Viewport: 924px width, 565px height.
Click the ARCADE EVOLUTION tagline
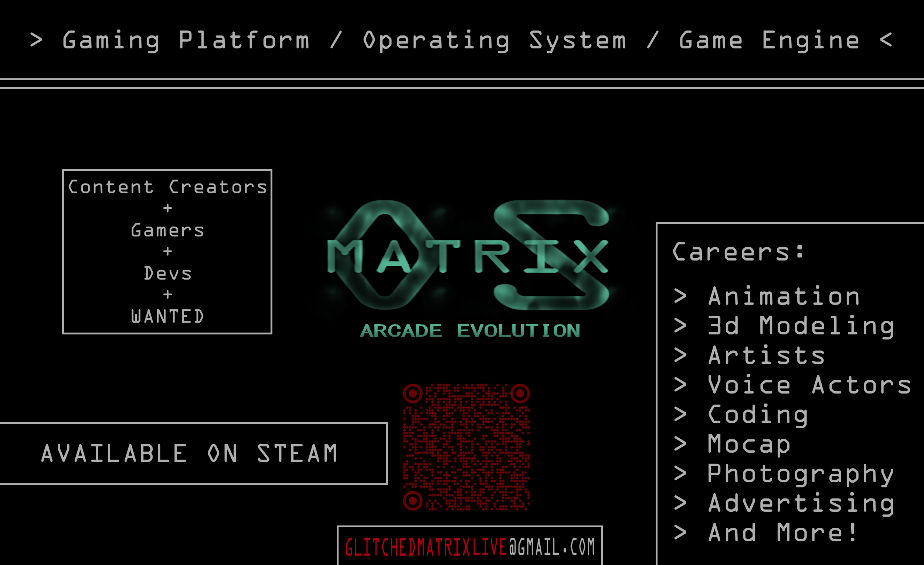coord(470,331)
